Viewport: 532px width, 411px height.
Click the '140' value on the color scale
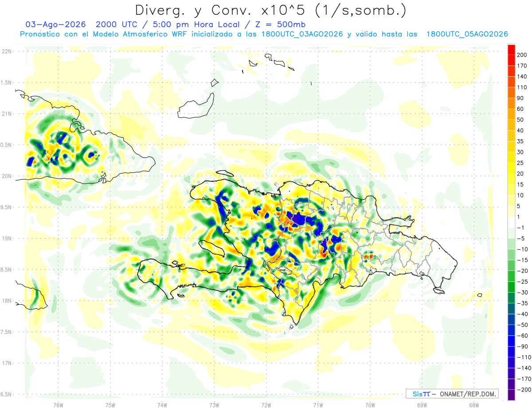[522, 76]
